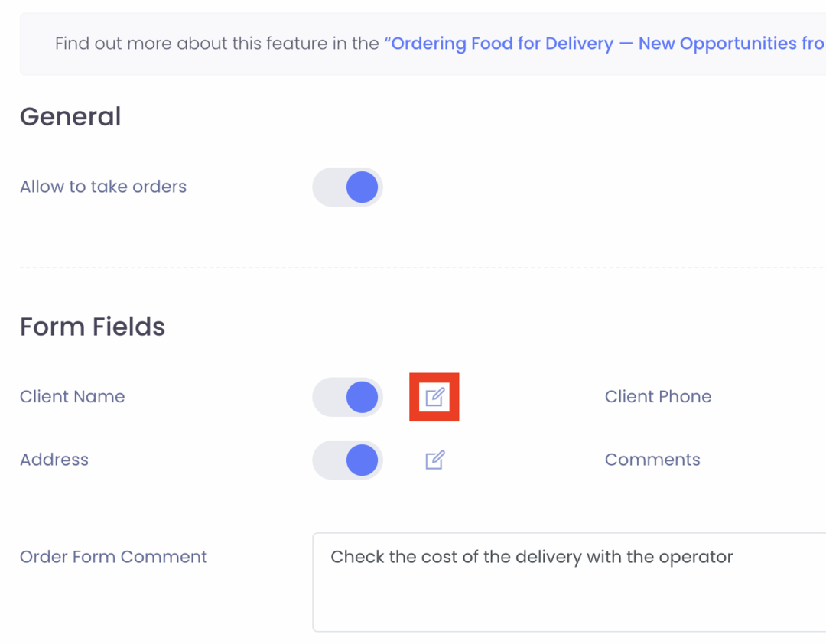Select the Client Phone label
This screenshot has height=644, width=826.
(x=658, y=396)
